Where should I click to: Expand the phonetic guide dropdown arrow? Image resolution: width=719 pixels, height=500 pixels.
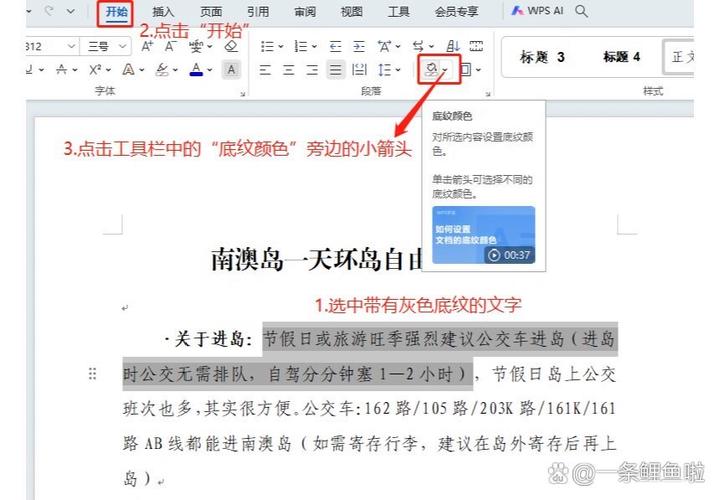[210, 47]
